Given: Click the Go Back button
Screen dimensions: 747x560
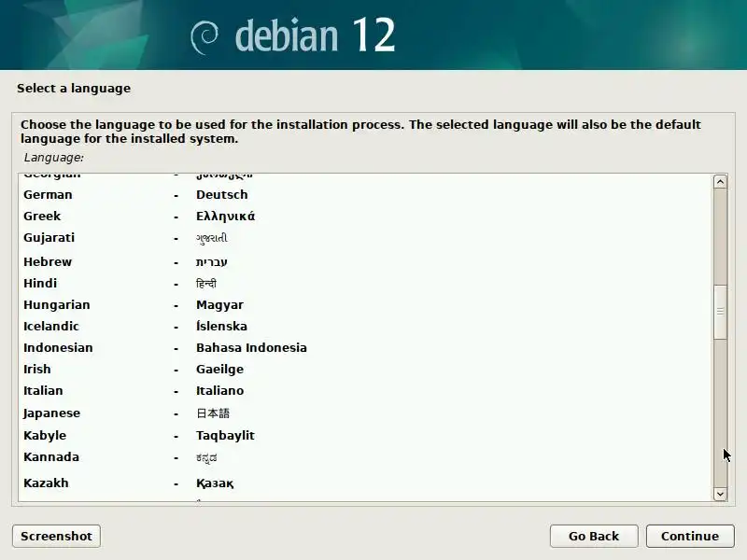Looking at the screenshot, I should [594, 536].
